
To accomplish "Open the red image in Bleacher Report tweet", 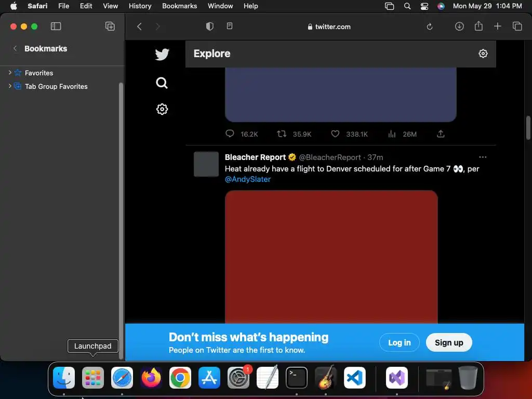I will (331, 257).
